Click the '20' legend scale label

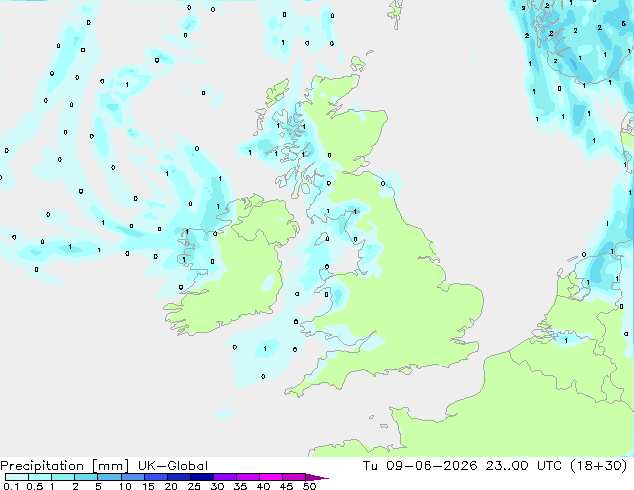click(x=171, y=486)
